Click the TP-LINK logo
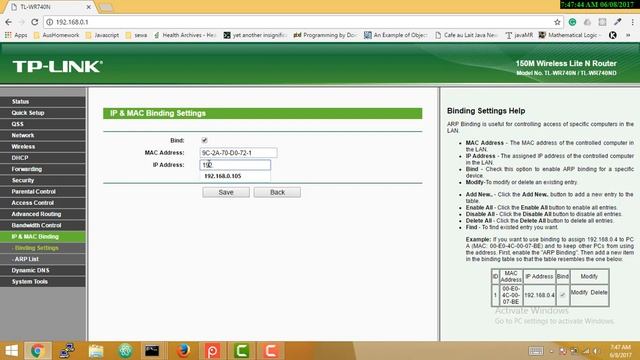The image size is (640, 360). 58,67
